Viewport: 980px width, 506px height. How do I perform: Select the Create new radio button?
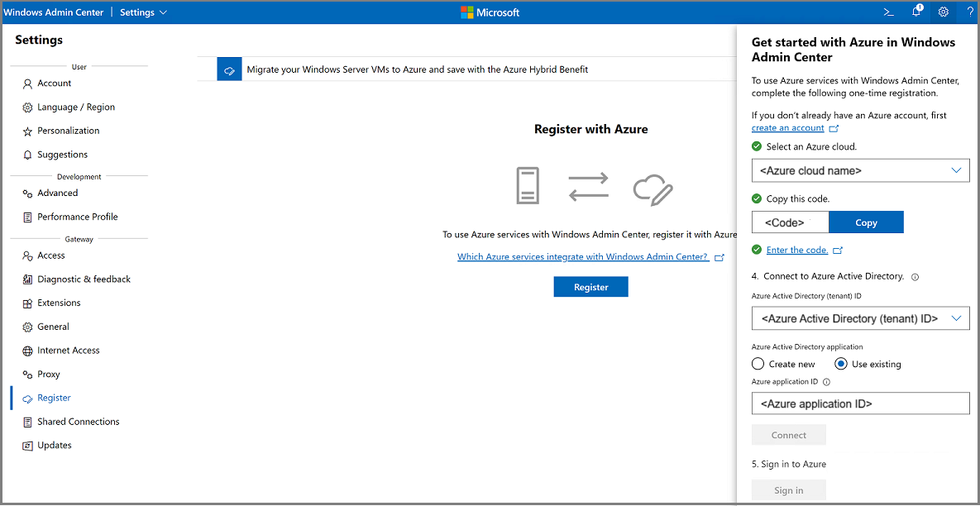(x=758, y=364)
